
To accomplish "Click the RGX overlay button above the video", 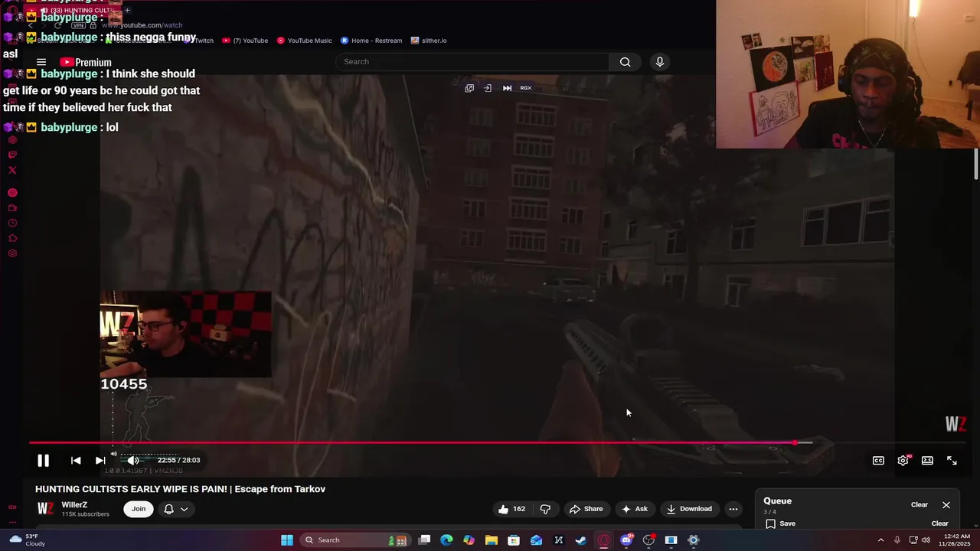I will pos(525,88).
